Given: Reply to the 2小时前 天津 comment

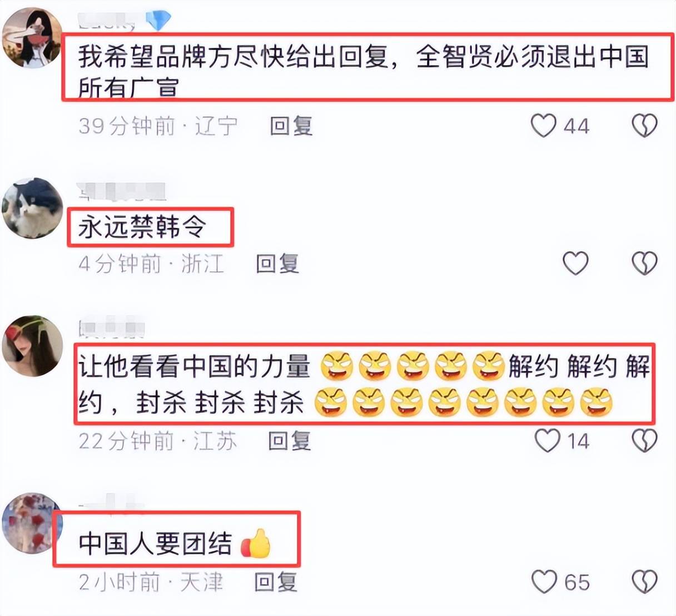Looking at the screenshot, I should [x=276, y=582].
